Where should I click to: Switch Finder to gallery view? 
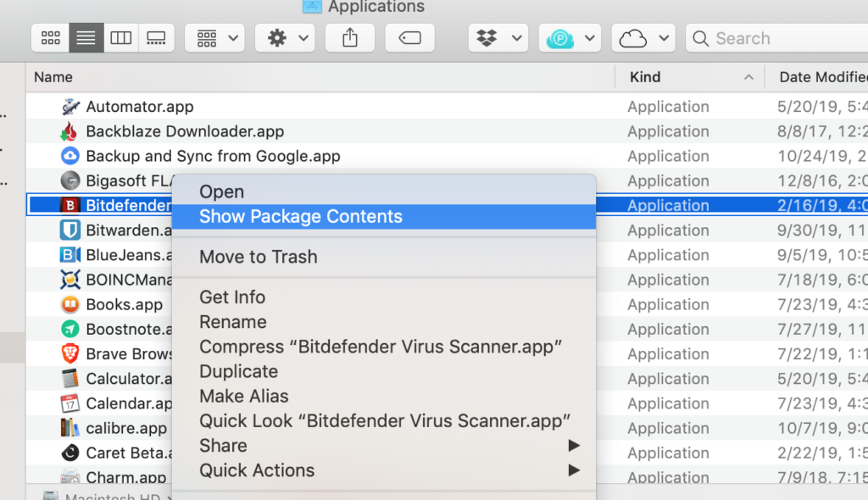click(156, 38)
